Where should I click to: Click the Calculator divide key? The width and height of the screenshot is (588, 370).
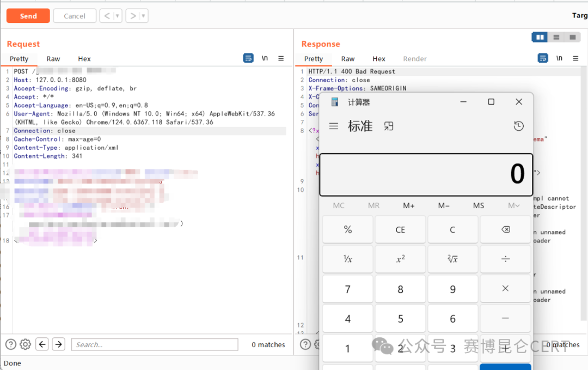[505, 259]
